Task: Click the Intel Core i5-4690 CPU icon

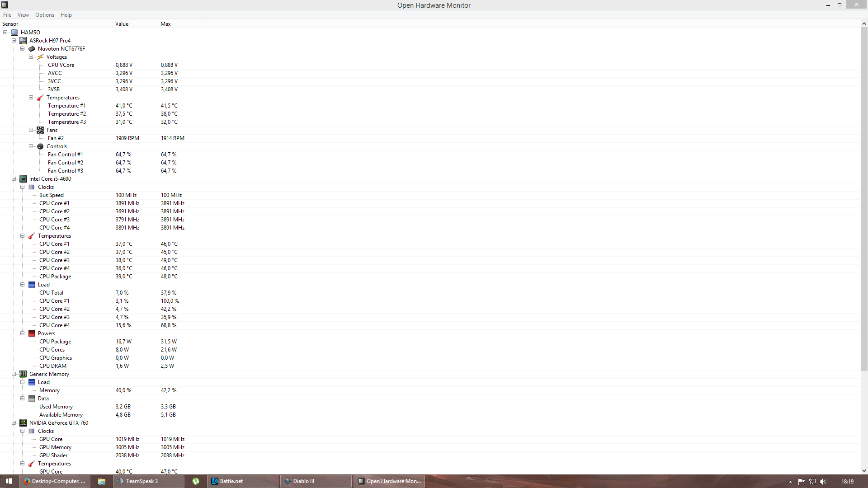Action: coord(23,179)
